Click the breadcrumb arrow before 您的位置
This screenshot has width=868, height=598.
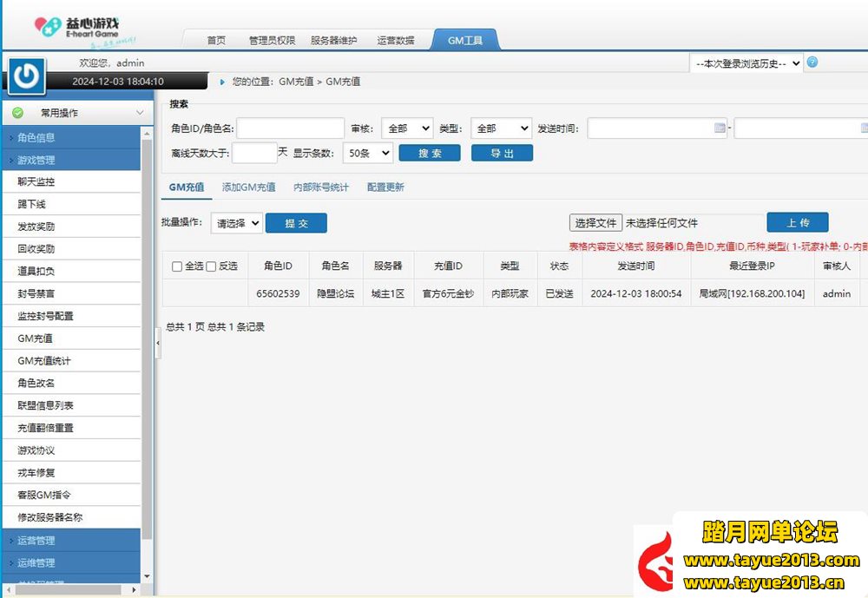[222, 82]
